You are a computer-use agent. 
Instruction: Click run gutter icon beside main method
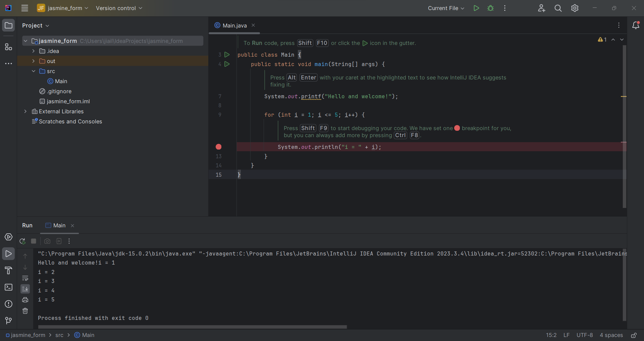click(227, 64)
